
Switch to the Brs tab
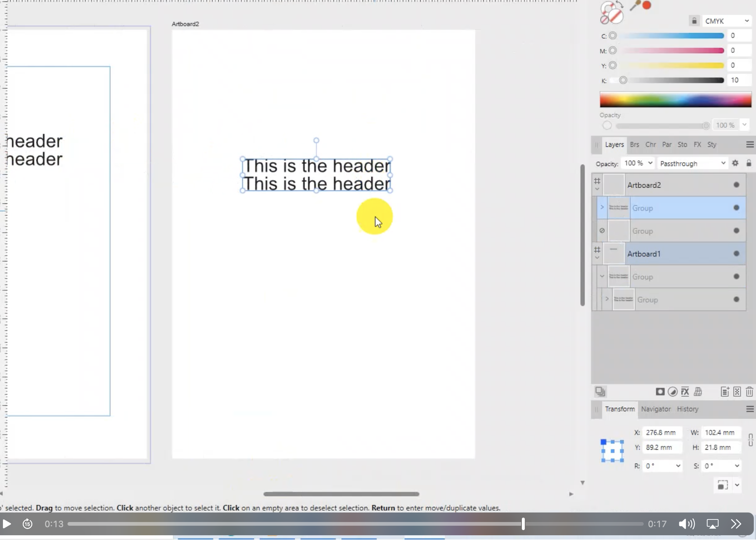click(635, 145)
